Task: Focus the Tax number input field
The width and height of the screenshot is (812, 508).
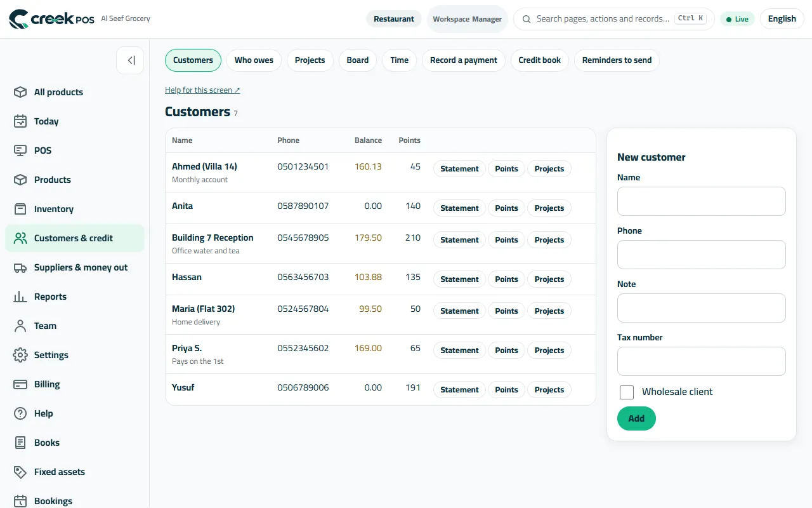Action: [x=702, y=361]
